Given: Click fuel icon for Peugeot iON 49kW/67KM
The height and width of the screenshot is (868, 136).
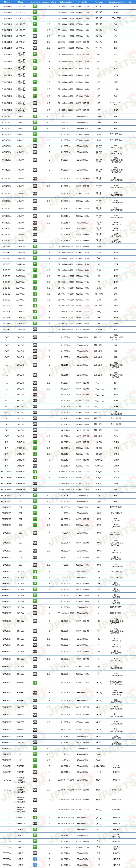Looking at the screenshot, I should 35,760.
